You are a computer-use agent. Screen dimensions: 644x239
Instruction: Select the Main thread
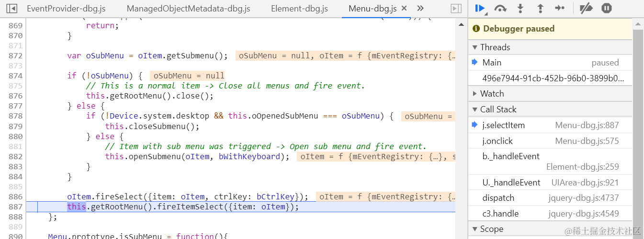550,63
